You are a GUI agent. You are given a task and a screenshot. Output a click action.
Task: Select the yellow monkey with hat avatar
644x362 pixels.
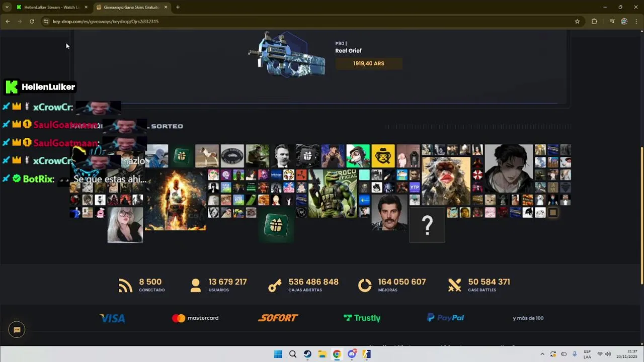pyautogui.click(x=383, y=156)
